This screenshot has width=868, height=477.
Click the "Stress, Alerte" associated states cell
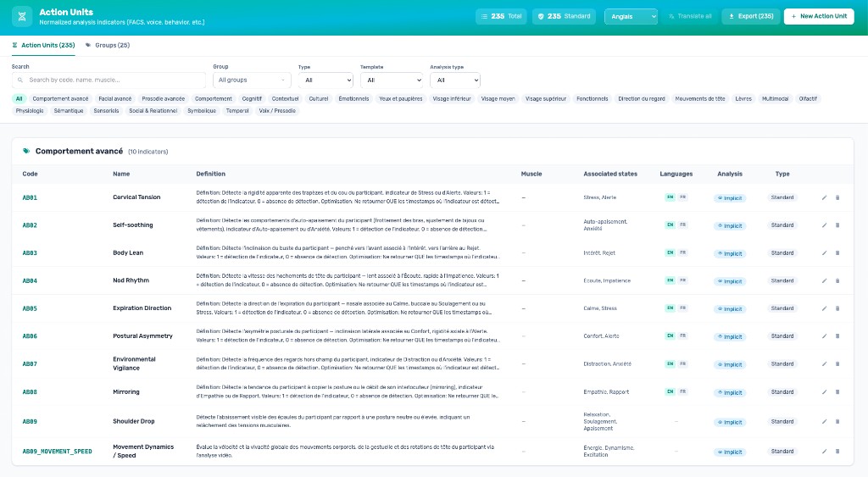click(x=600, y=197)
